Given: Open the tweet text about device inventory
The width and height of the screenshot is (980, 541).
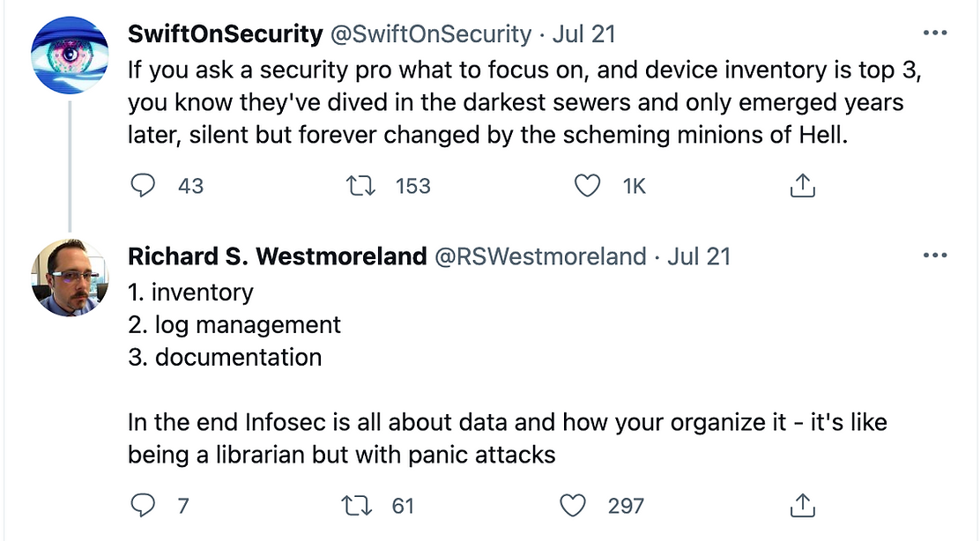Looking at the screenshot, I should click(x=523, y=102).
